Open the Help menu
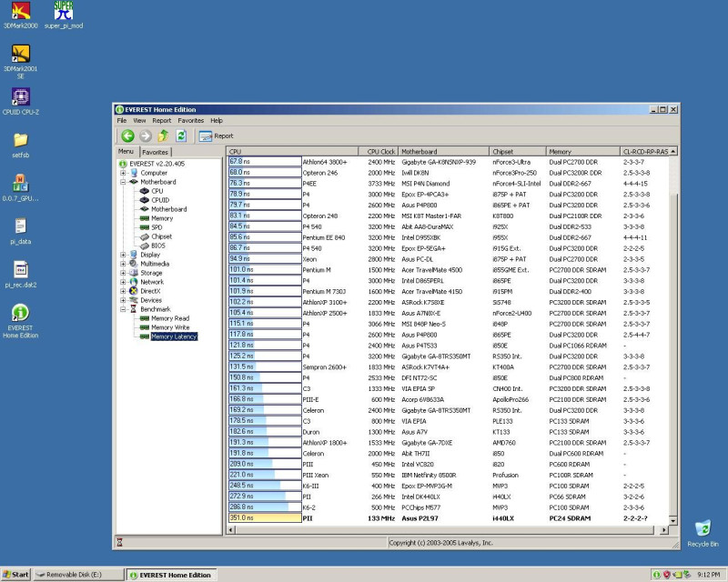 point(217,121)
